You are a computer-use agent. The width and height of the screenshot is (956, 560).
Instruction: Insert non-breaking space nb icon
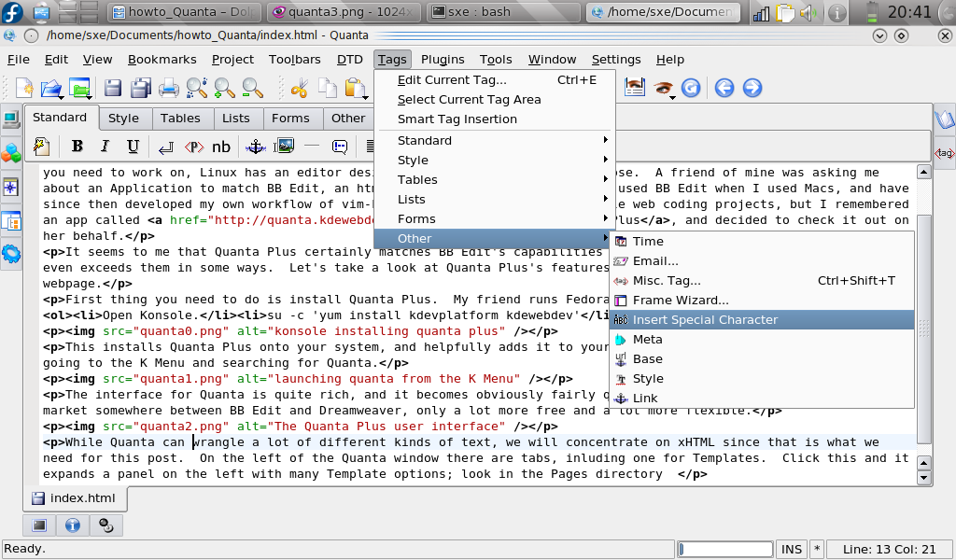pos(220,147)
